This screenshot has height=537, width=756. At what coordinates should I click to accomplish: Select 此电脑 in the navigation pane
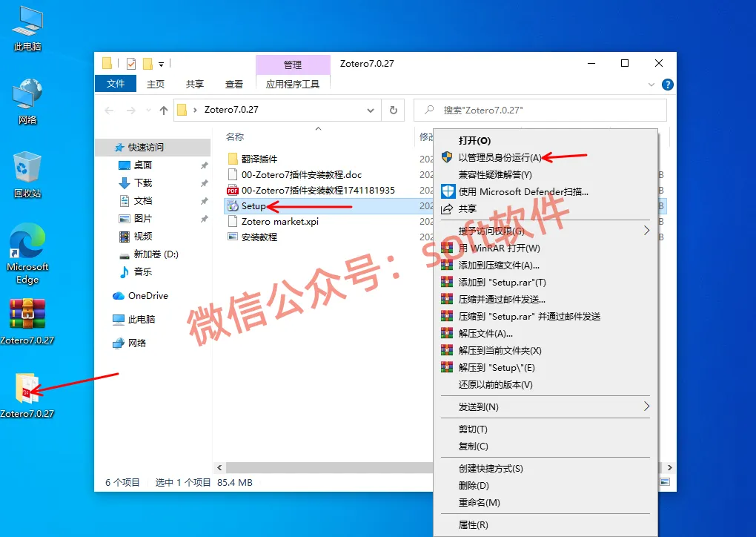click(133, 320)
